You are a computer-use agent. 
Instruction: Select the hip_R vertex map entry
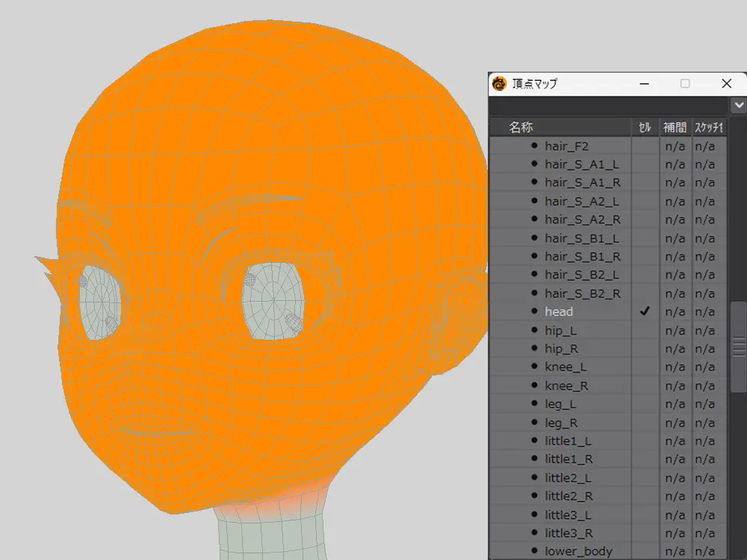click(x=561, y=349)
